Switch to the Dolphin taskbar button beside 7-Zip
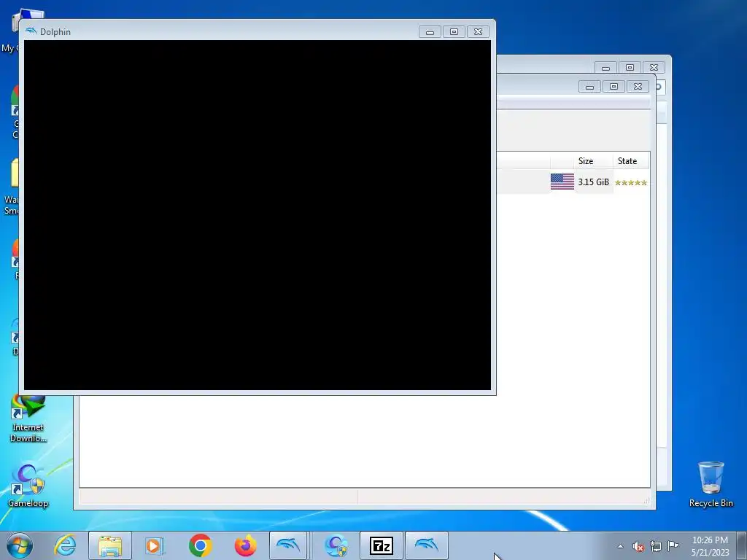This screenshot has width=747, height=560. [426, 545]
